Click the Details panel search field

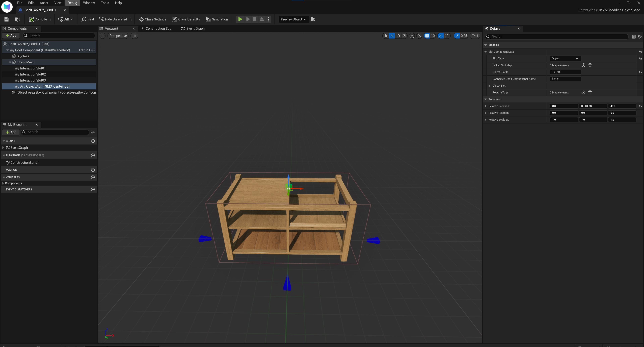coord(557,37)
